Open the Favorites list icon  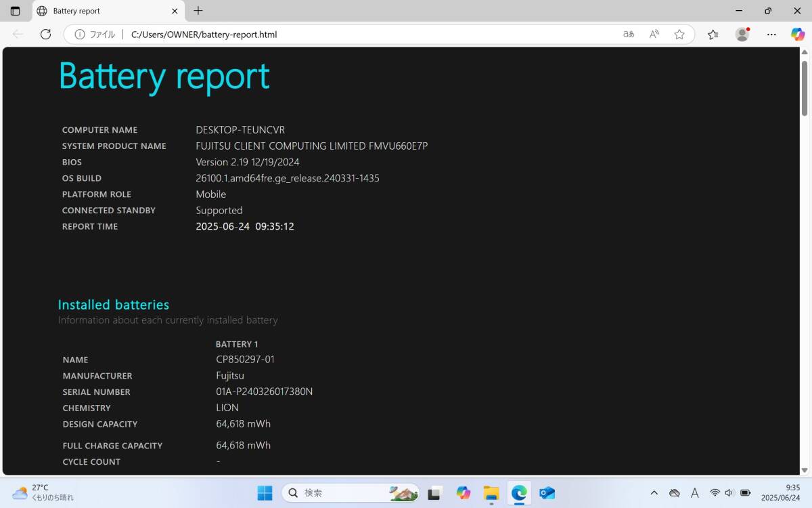[x=713, y=35]
